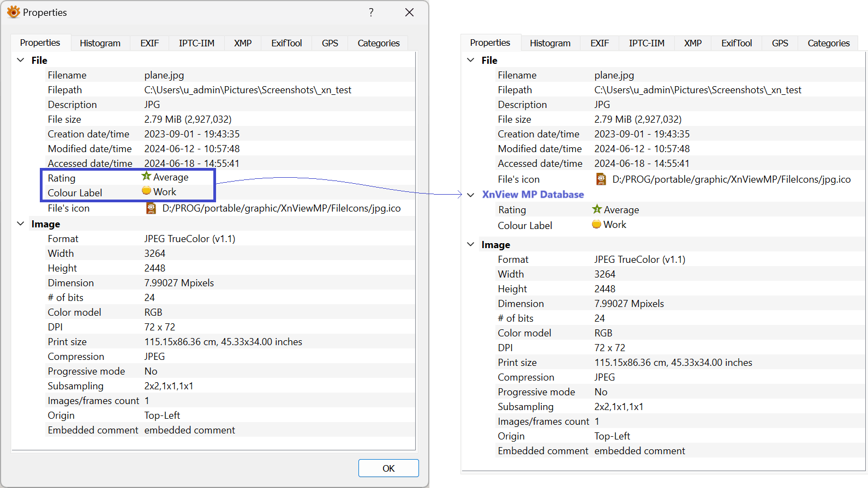
Task: Open the EXIF tab in left dialog
Action: coord(149,43)
